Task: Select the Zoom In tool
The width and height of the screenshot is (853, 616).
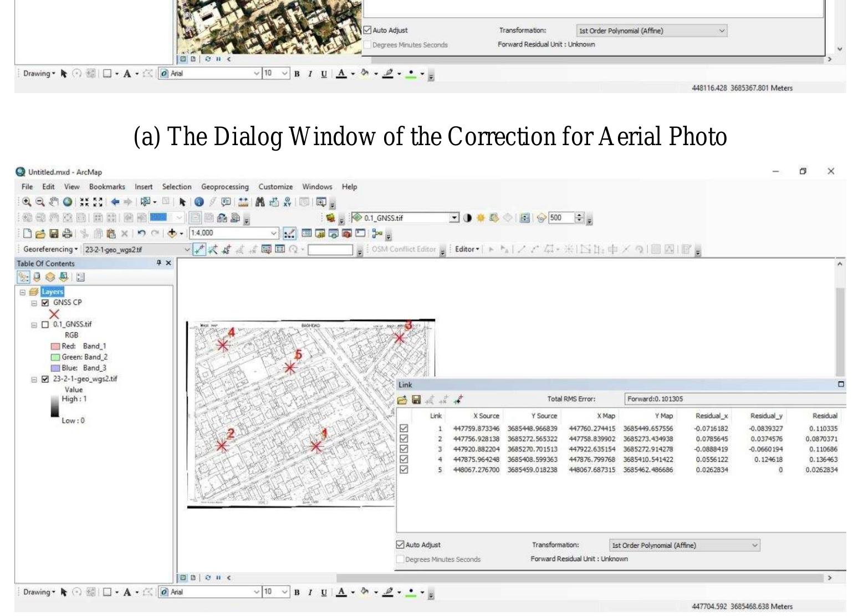Action: [x=27, y=202]
